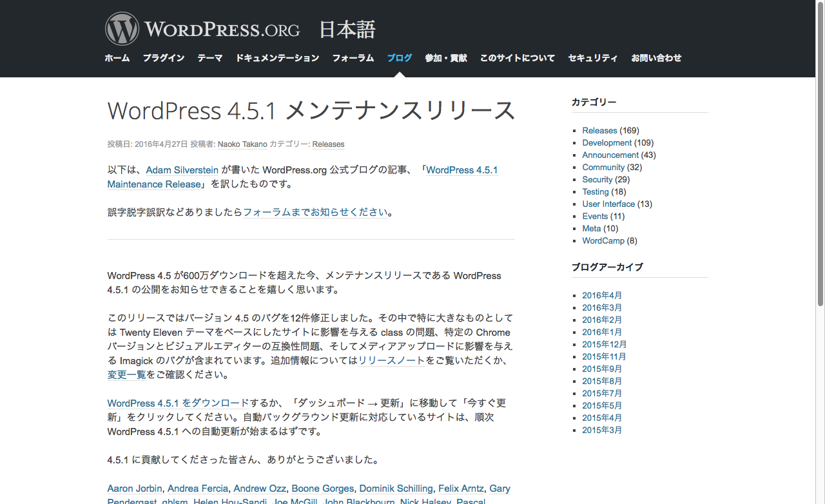
Task: Open the Testing category
Action: click(x=596, y=191)
